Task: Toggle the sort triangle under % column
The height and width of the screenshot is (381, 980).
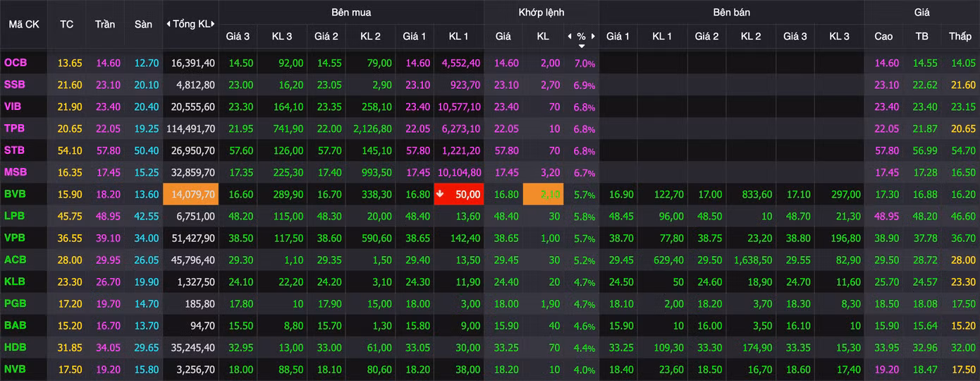Action: click(x=582, y=46)
